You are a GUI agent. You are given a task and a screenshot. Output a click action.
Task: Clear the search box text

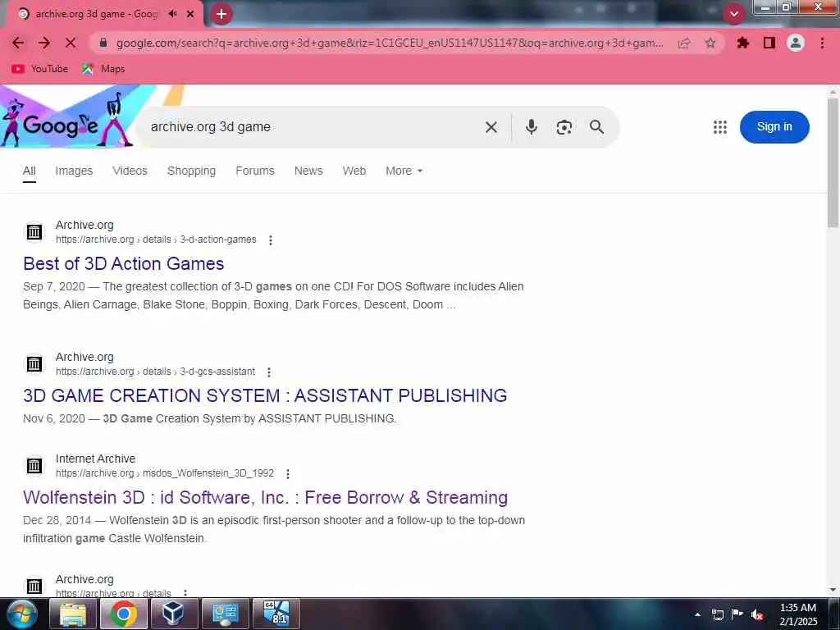[x=491, y=127]
